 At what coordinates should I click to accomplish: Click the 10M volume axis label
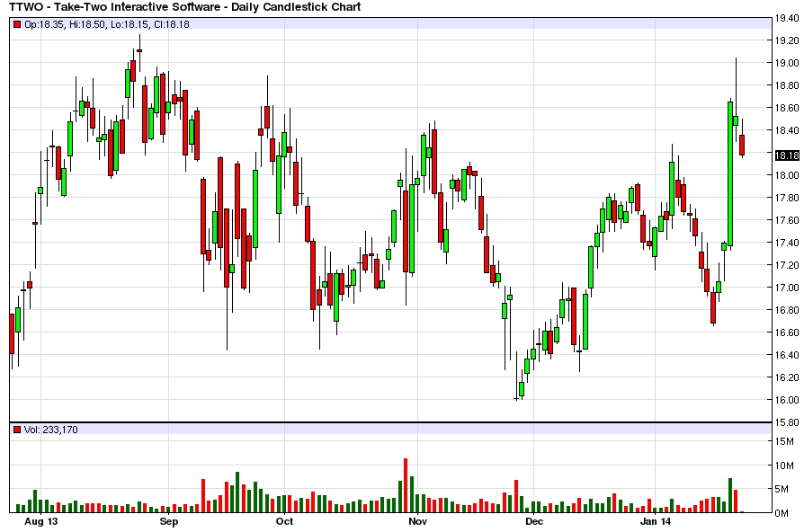784,465
